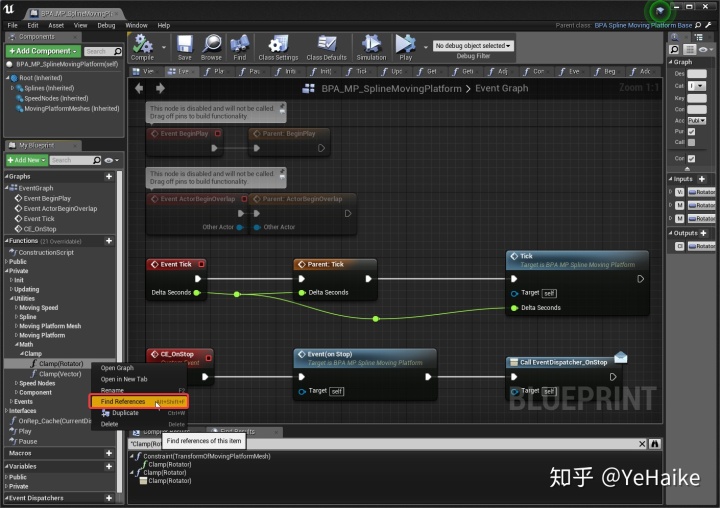Open the Add New dropdown
Viewport: 720px width, 508px height.
(27, 160)
